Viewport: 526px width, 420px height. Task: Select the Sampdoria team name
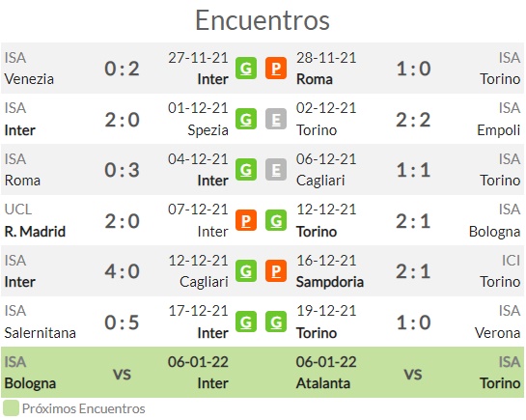[330, 282]
